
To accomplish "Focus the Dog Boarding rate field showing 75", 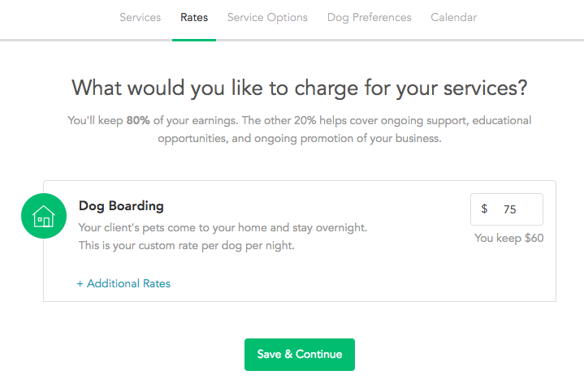I will tap(507, 209).
